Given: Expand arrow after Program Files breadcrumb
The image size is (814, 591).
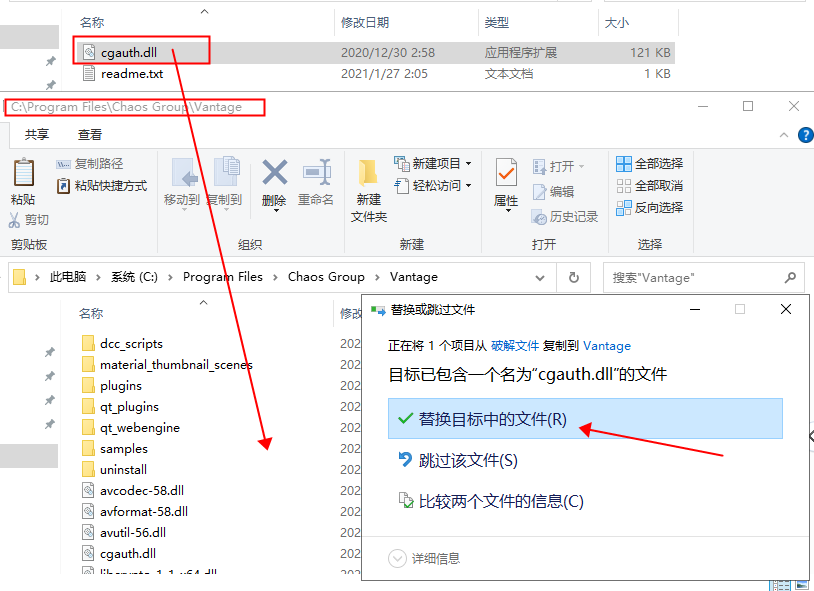Looking at the screenshot, I should (x=275, y=277).
